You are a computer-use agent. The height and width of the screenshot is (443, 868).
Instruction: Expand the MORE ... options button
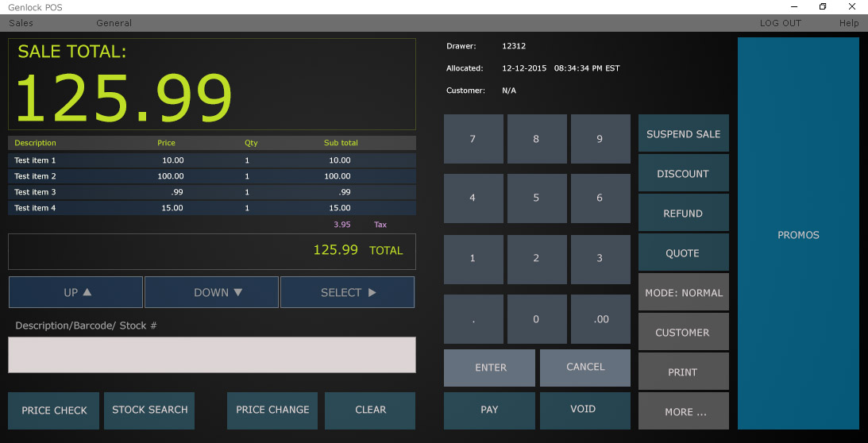(683, 411)
